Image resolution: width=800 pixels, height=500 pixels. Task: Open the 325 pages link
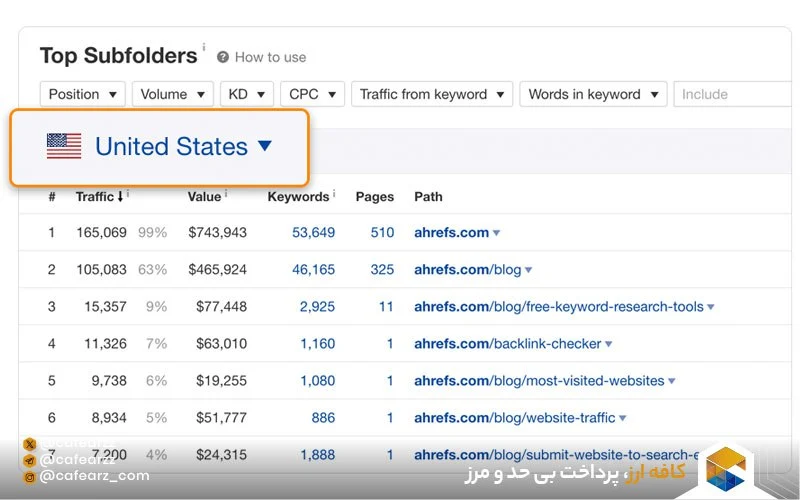coord(382,269)
